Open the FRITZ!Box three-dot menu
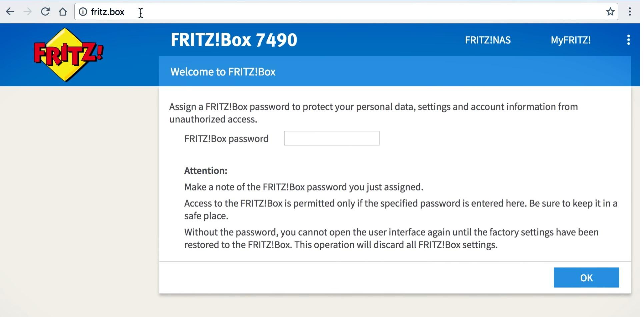The height and width of the screenshot is (317, 644). click(x=628, y=40)
